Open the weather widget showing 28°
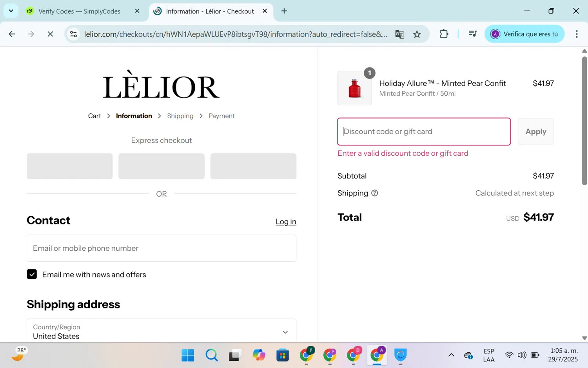This screenshot has height=368, width=588. point(19,354)
